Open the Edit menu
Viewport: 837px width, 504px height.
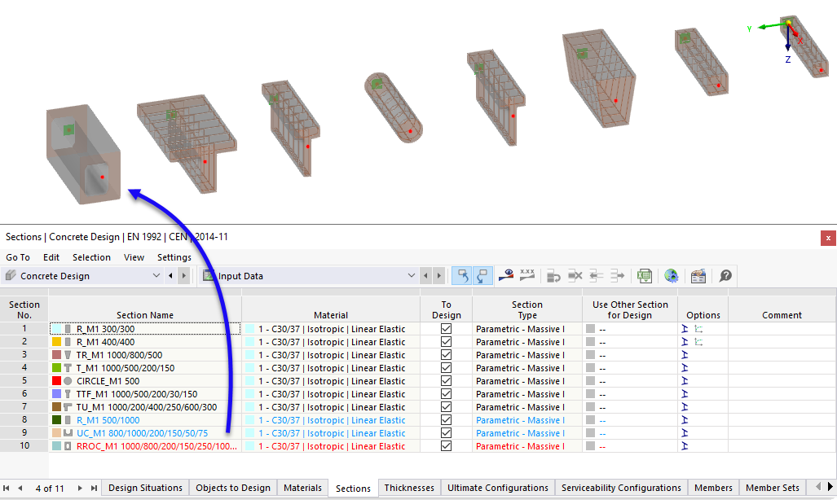pyautogui.click(x=51, y=257)
